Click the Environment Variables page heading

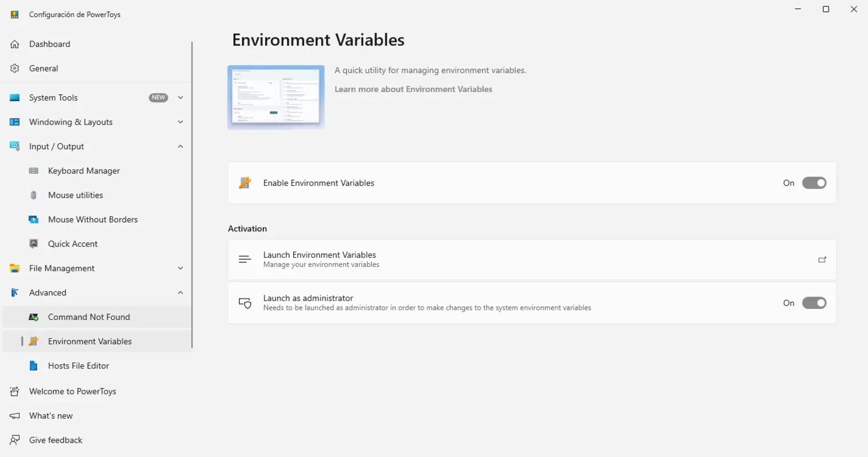[318, 40]
